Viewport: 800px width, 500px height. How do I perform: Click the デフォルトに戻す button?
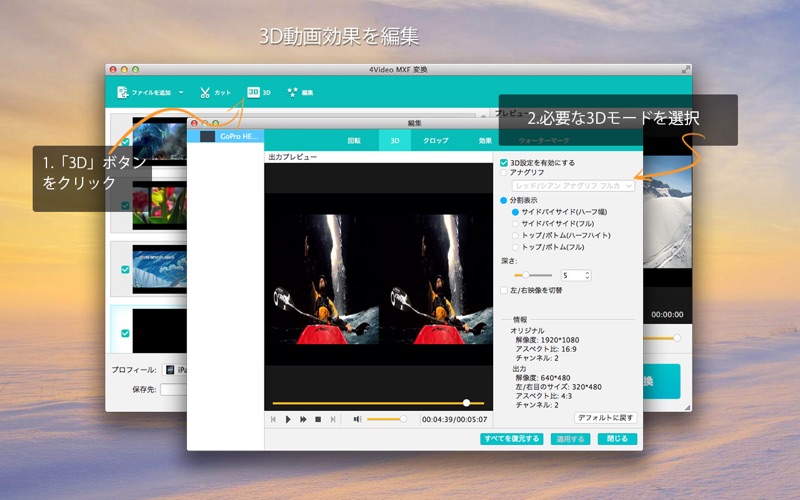click(606, 418)
